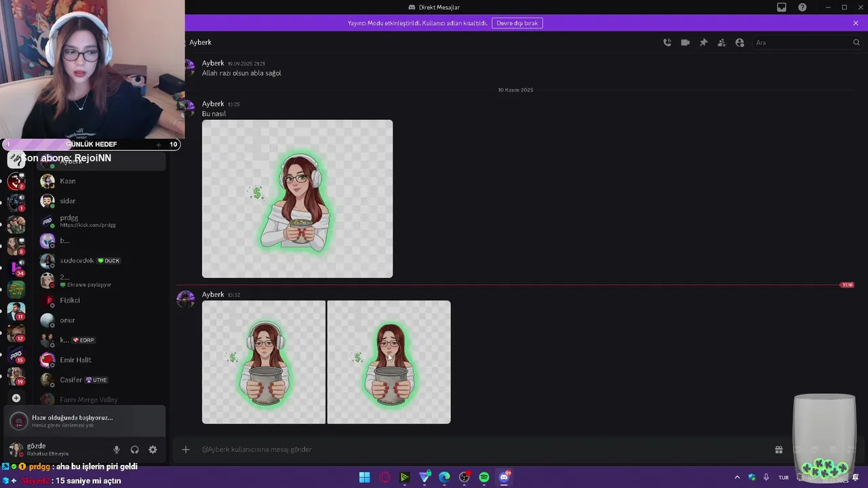Screen dimensions: 868x488
Task: Open the Windows Start menu
Action: (364, 477)
